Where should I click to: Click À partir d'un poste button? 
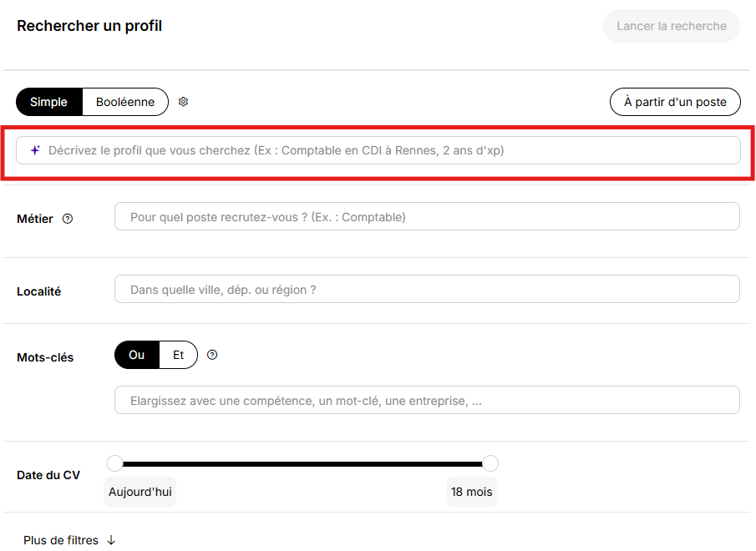click(675, 102)
